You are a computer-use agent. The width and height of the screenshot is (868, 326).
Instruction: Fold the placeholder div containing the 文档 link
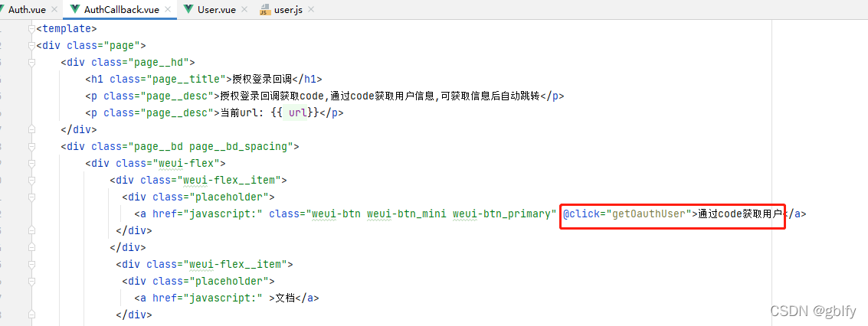(x=31, y=282)
